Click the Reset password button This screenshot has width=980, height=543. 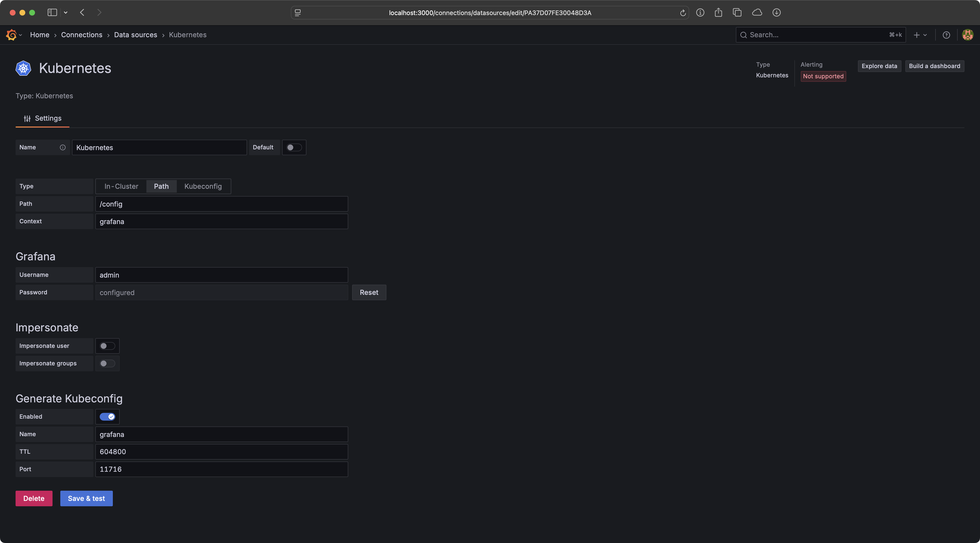pyautogui.click(x=369, y=292)
